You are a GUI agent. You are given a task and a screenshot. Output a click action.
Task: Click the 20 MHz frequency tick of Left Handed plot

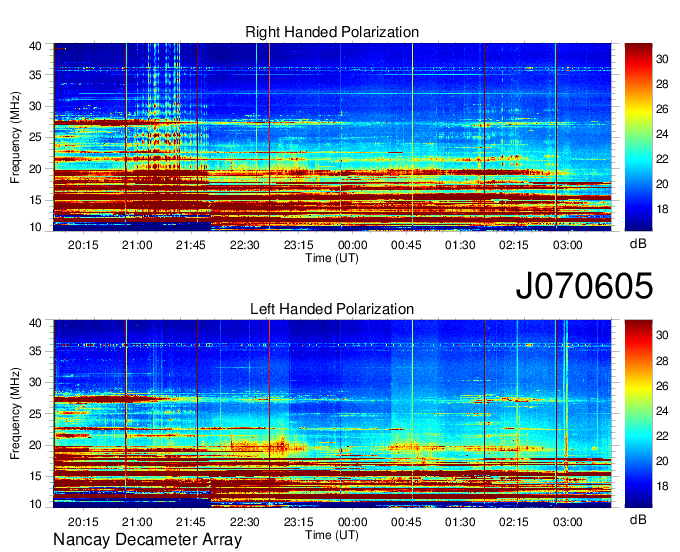pyautogui.click(x=36, y=445)
